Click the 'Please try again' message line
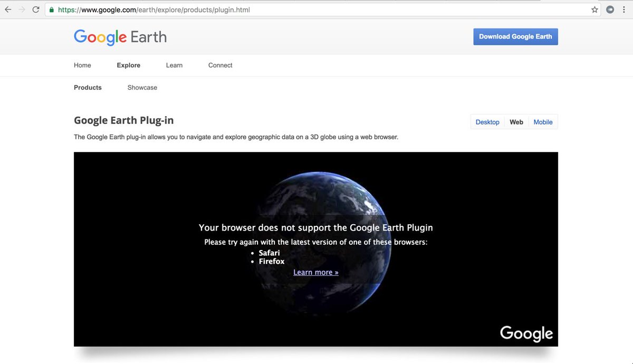Screen dimensions: 633x364 pos(315,242)
